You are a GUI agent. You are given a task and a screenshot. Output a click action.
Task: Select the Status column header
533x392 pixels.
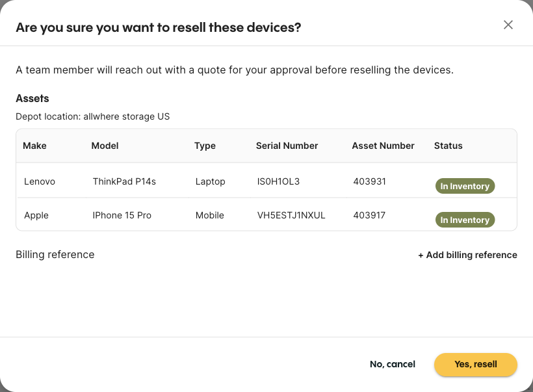(448, 146)
